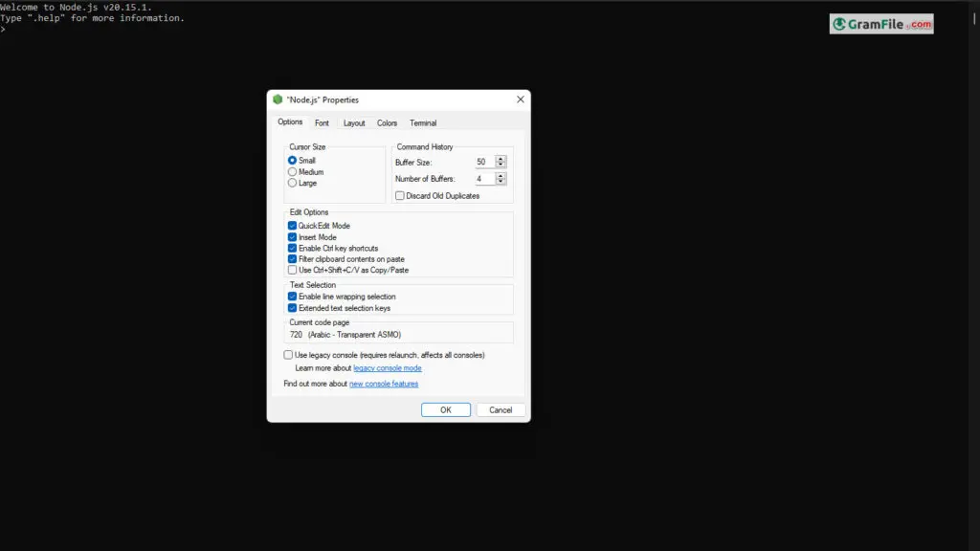Image resolution: width=980 pixels, height=551 pixels.
Task: Click the Buffer Size value field
Action: coord(484,162)
